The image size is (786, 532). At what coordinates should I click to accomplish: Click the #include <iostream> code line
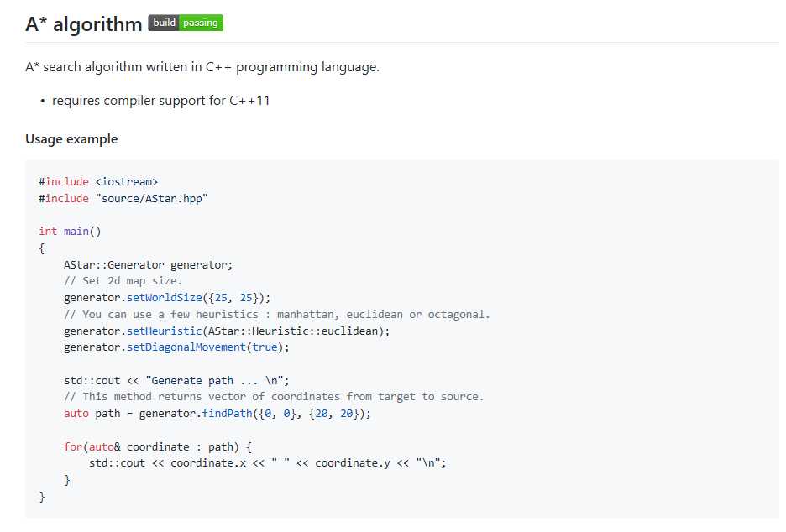point(98,182)
